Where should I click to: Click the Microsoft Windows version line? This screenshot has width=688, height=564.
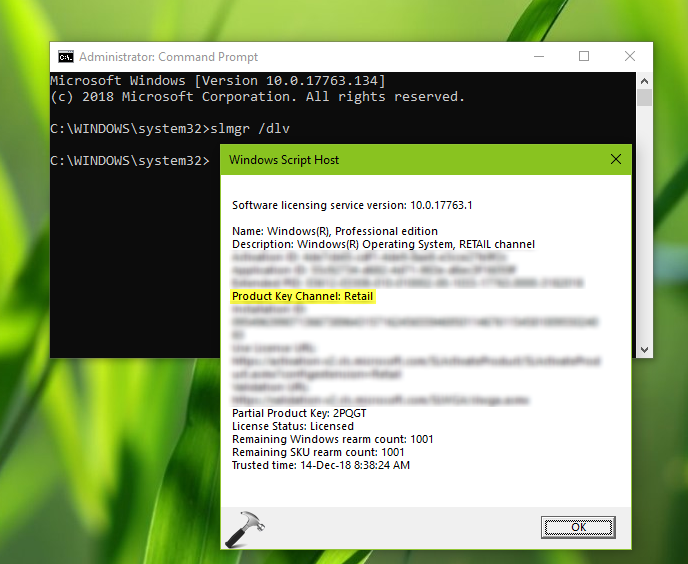pyautogui.click(x=218, y=81)
